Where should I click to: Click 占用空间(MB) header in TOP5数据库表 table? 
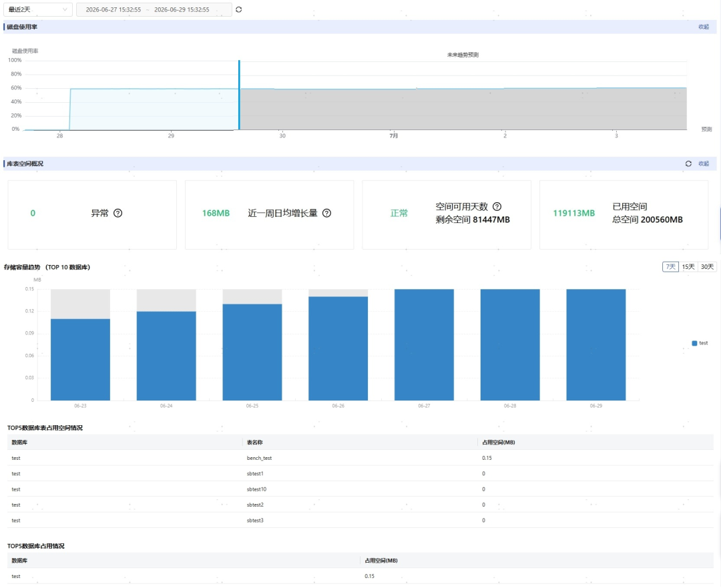click(499, 443)
